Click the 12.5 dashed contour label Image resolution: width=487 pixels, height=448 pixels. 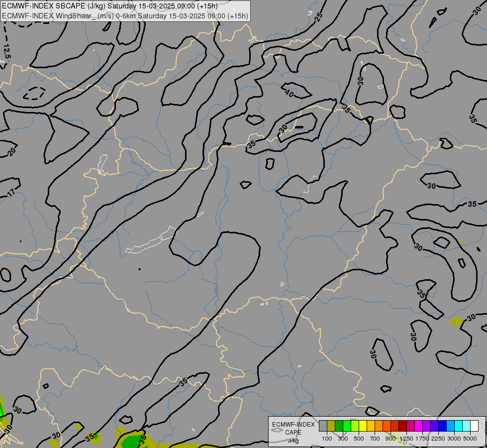(x=7, y=52)
